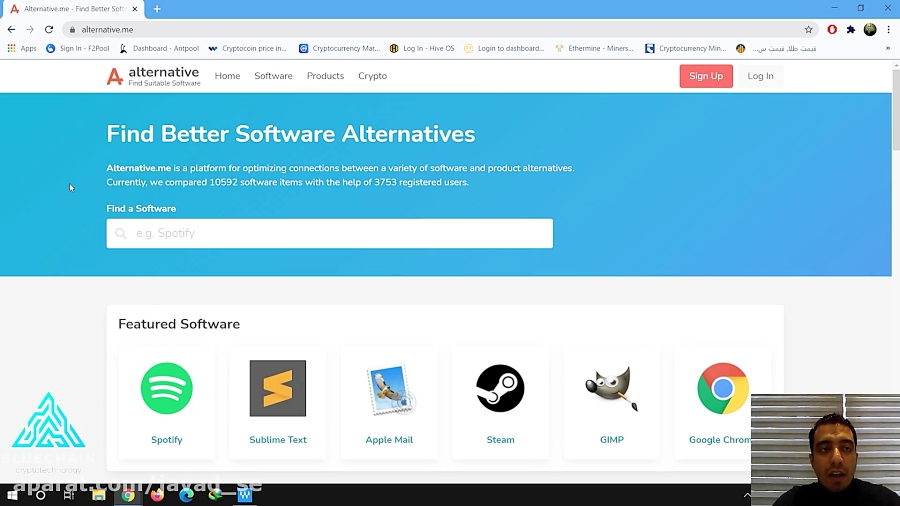Open the Home navigation item

(227, 76)
